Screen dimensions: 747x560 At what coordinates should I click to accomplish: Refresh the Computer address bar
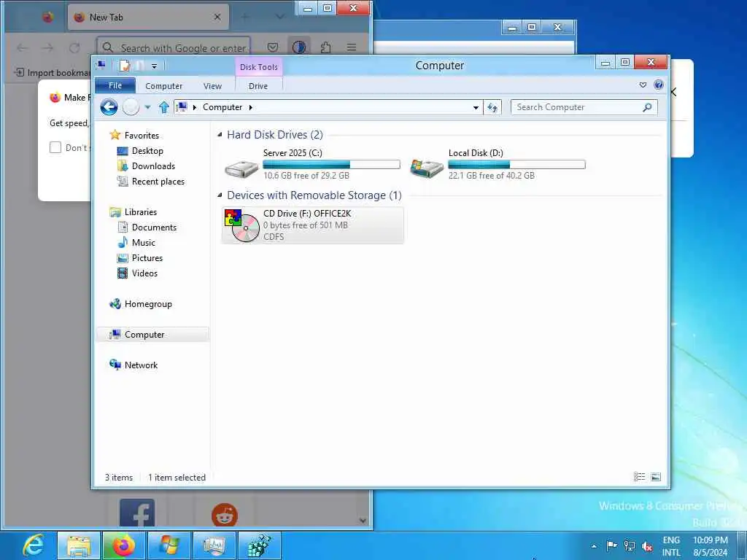[x=492, y=107]
